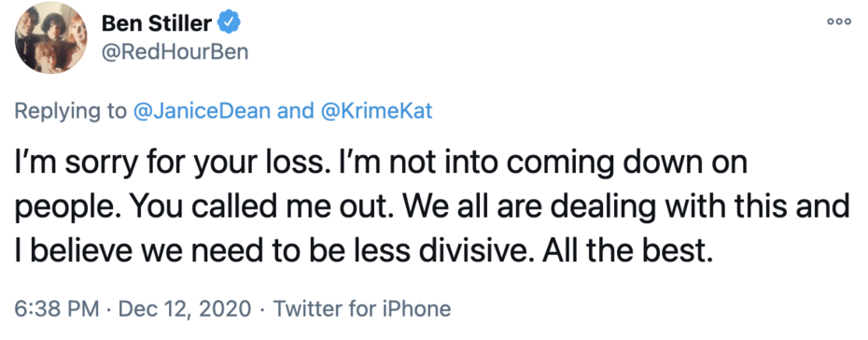
Task: Click the 'Replying to' label
Action: [x=71, y=112]
